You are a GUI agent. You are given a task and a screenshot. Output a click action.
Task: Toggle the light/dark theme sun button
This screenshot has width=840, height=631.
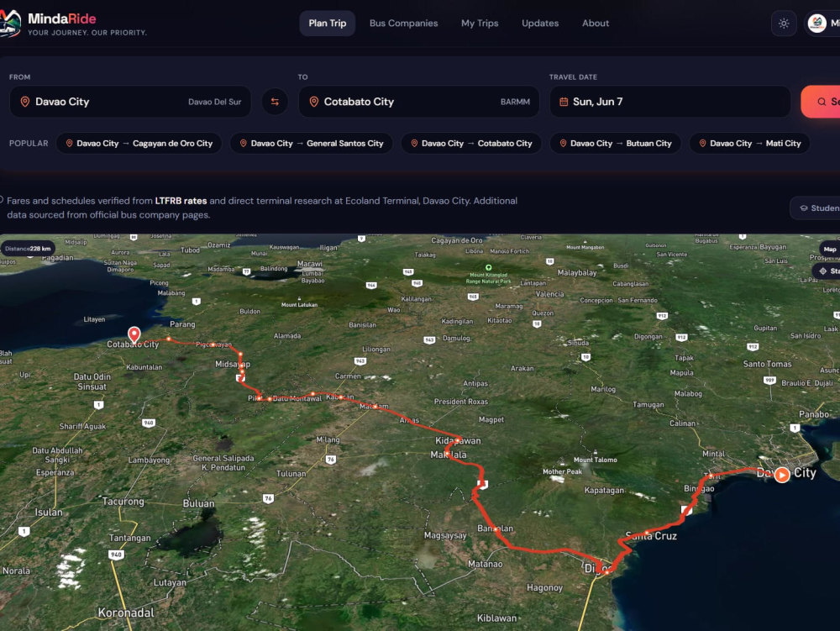[x=784, y=24]
